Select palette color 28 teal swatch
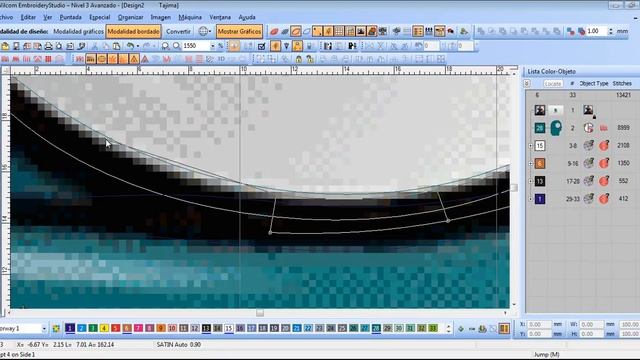The height and width of the screenshot is (360, 640). [x=376, y=328]
